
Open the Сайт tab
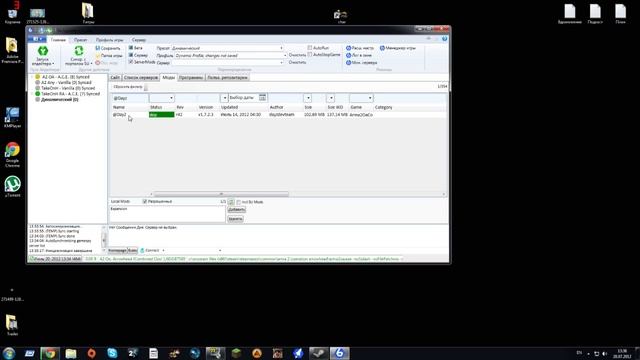[x=115, y=78]
